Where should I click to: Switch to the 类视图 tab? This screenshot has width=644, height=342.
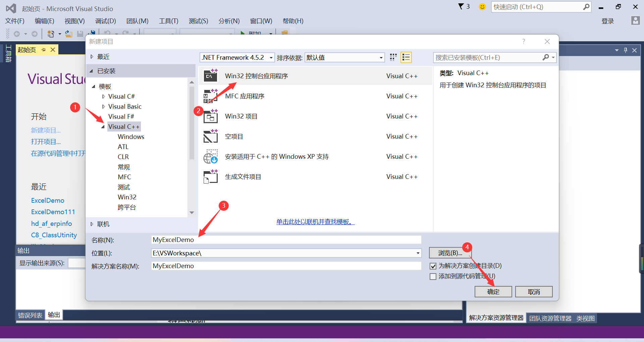586,318
